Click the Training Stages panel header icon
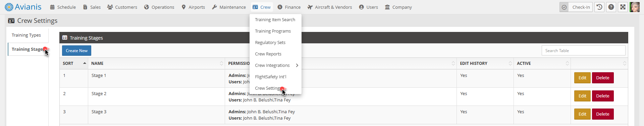The height and width of the screenshot is (126, 644). (x=65, y=38)
